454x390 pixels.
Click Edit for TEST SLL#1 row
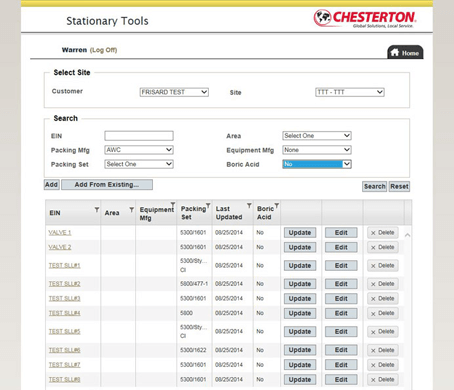point(341,266)
